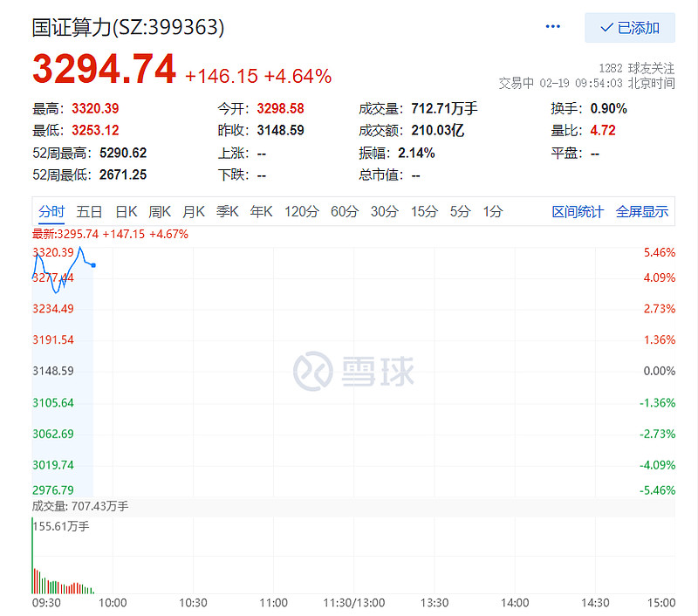
Task: Click the 成交量 value 712.71万手
Action: (x=444, y=108)
